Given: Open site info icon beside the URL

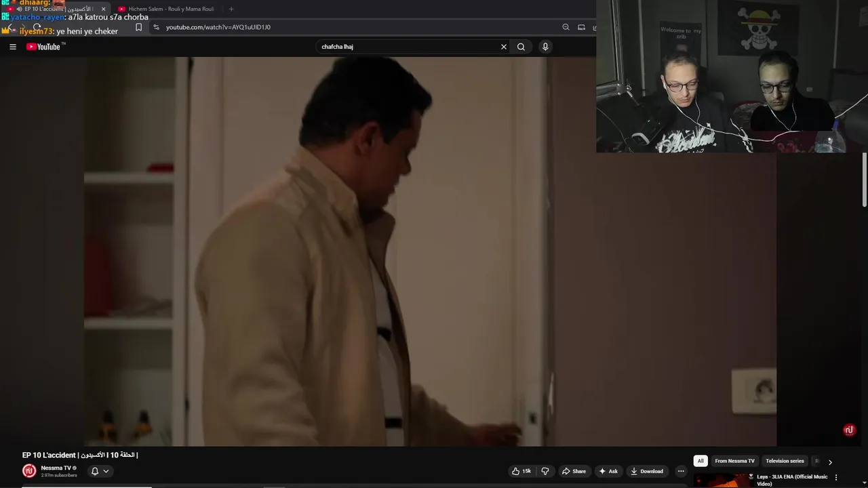Looking at the screenshot, I should pyautogui.click(x=156, y=27).
